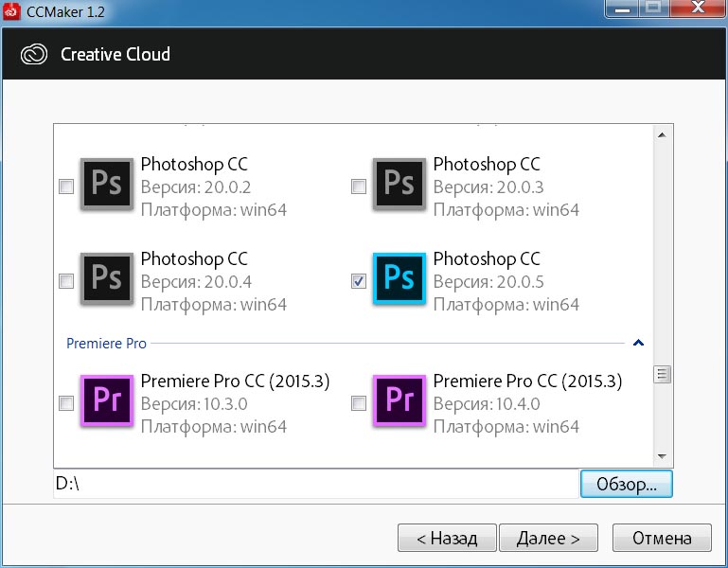Image resolution: width=728 pixels, height=568 pixels.
Task: Check the Photoshop CC 20.0.4 checkbox
Action: [66, 281]
